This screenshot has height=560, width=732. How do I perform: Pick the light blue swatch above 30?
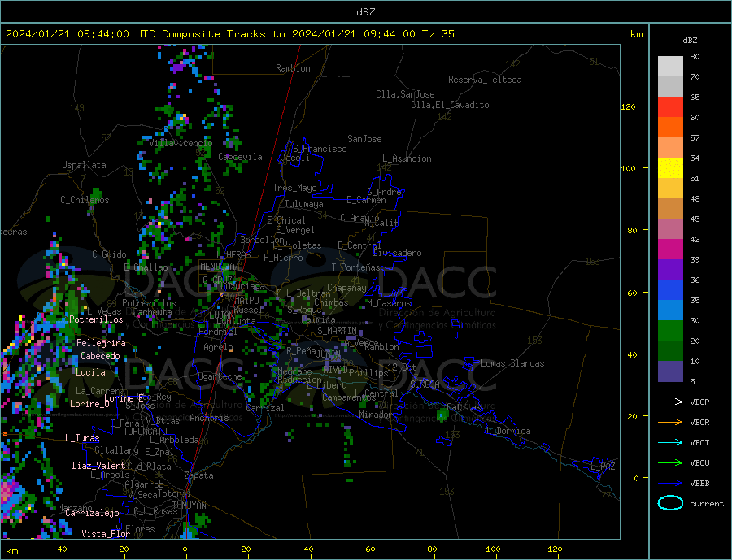point(670,310)
